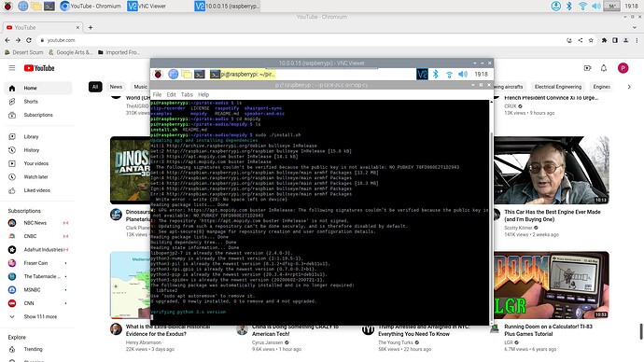
Task: Open Bluetooth menu in host system tray
Action: click(x=568, y=6)
